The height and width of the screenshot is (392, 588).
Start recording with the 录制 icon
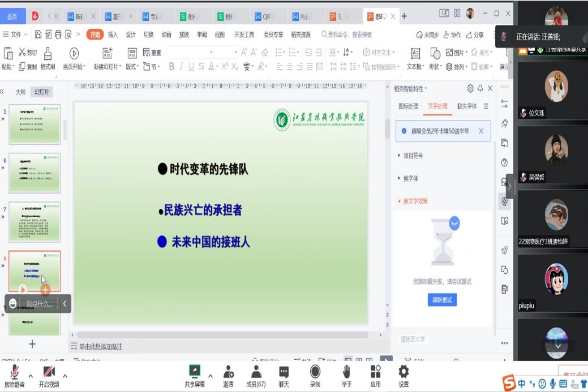[x=315, y=371]
